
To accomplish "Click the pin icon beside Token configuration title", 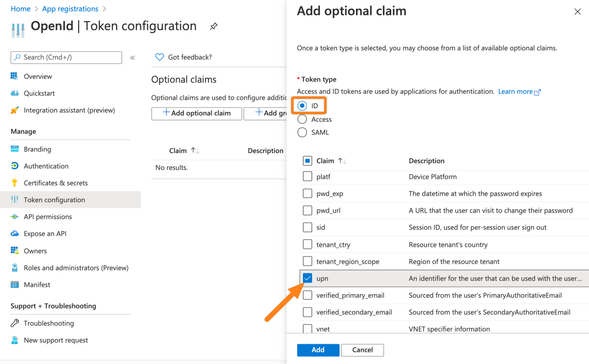I will pos(214,27).
